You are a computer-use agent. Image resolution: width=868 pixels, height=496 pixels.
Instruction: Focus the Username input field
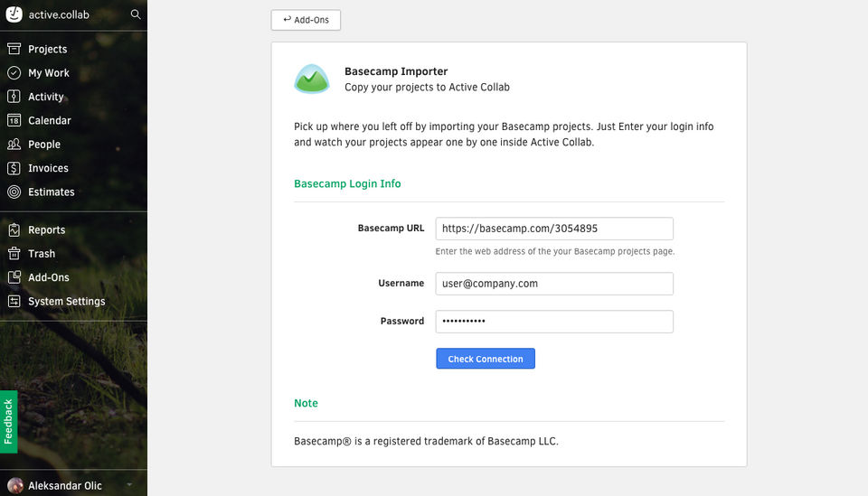(554, 284)
